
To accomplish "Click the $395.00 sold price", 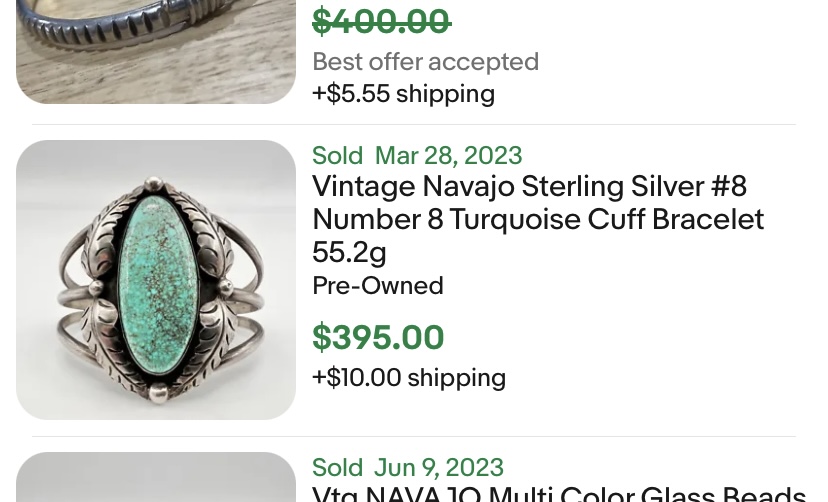I will 378,338.
